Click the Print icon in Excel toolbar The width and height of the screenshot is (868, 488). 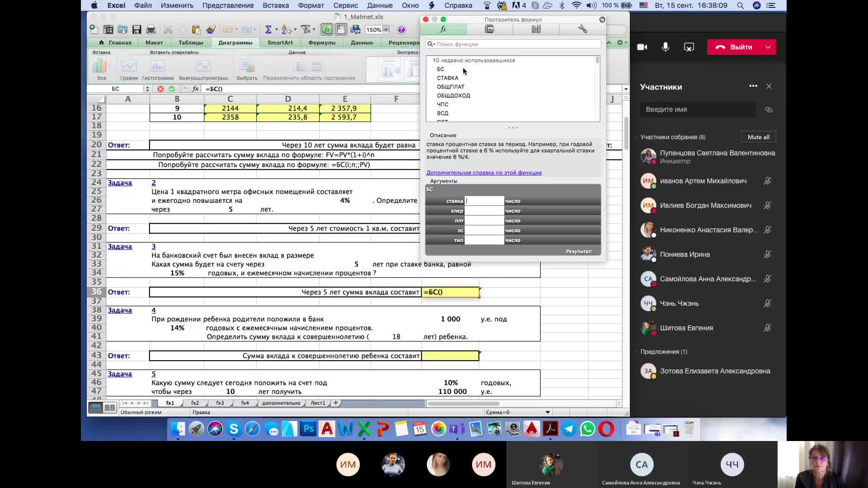[151, 30]
